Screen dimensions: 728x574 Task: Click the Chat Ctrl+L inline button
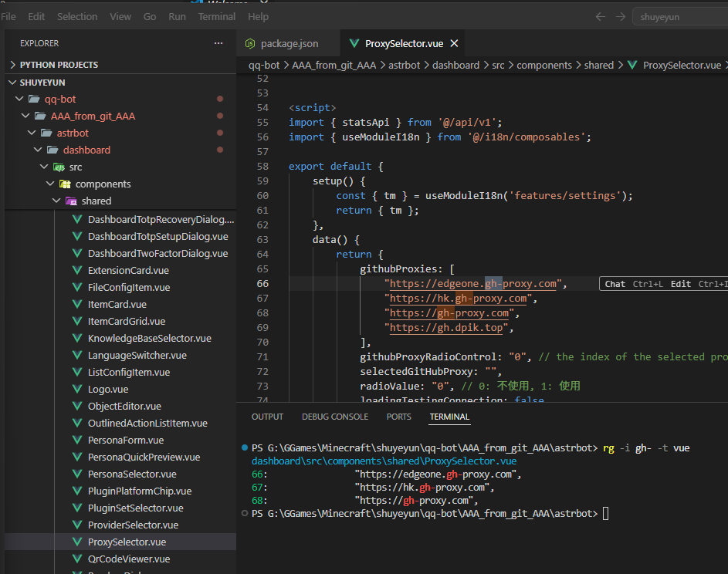click(x=633, y=284)
